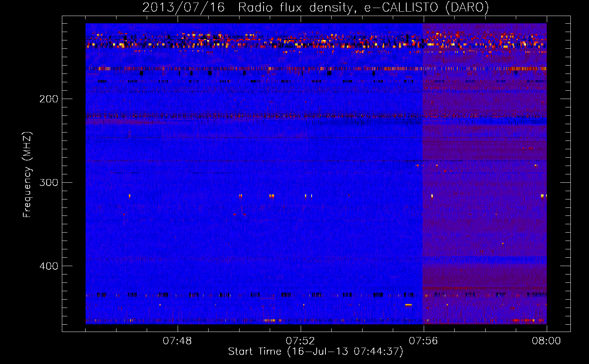Click the 07:52 time tick label
Viewport: 589px width, 364px height.
pos(300,341)
